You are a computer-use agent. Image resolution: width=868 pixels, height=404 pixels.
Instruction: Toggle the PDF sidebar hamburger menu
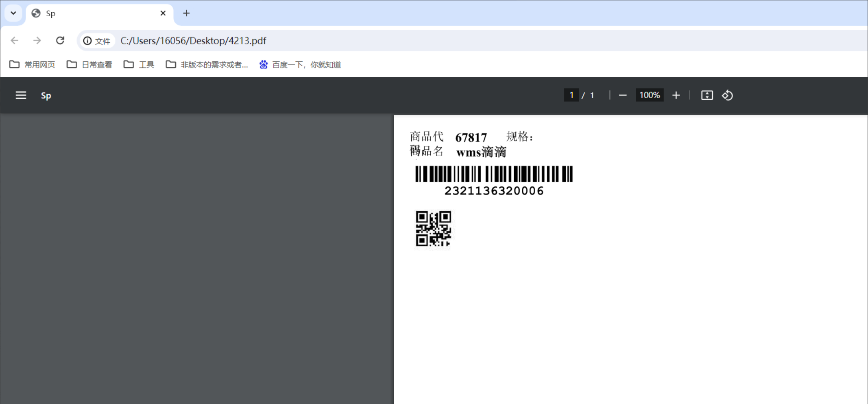point(21,95)
